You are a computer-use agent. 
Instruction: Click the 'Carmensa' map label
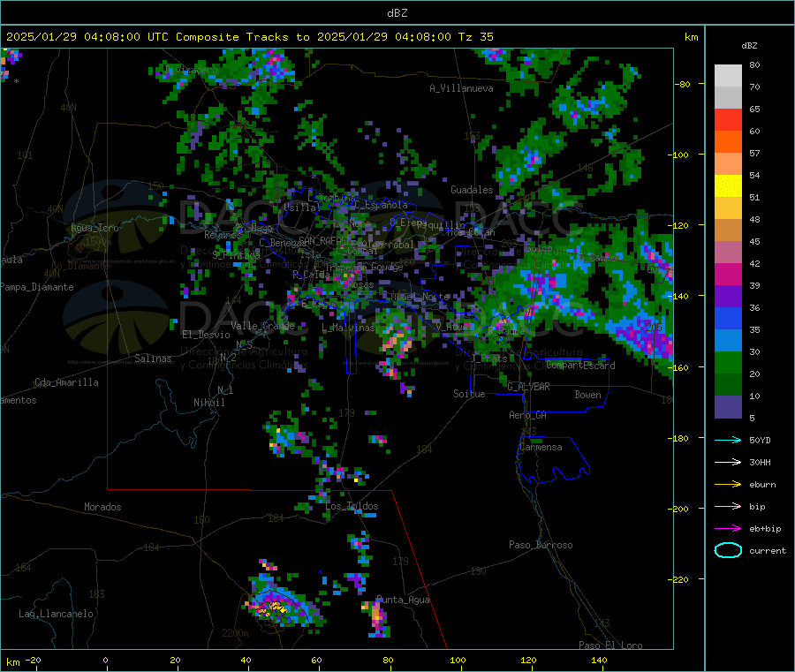click(541, 447)
